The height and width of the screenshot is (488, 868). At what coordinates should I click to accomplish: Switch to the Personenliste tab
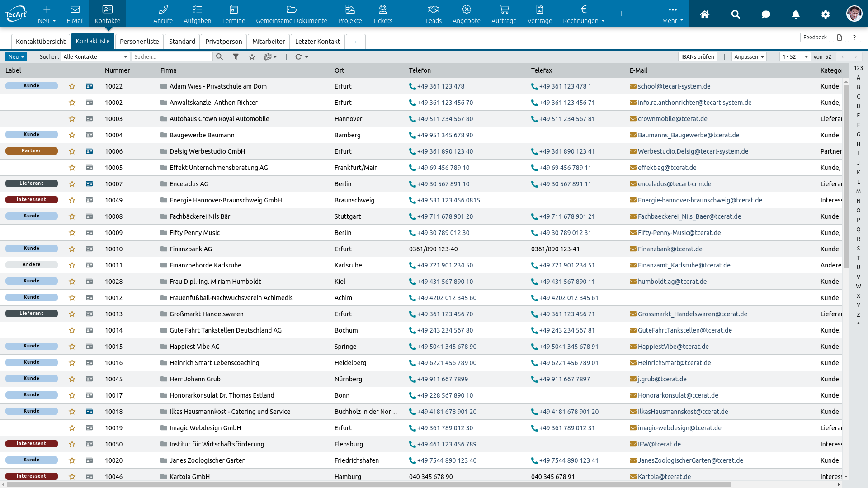(x=139, y=42)
